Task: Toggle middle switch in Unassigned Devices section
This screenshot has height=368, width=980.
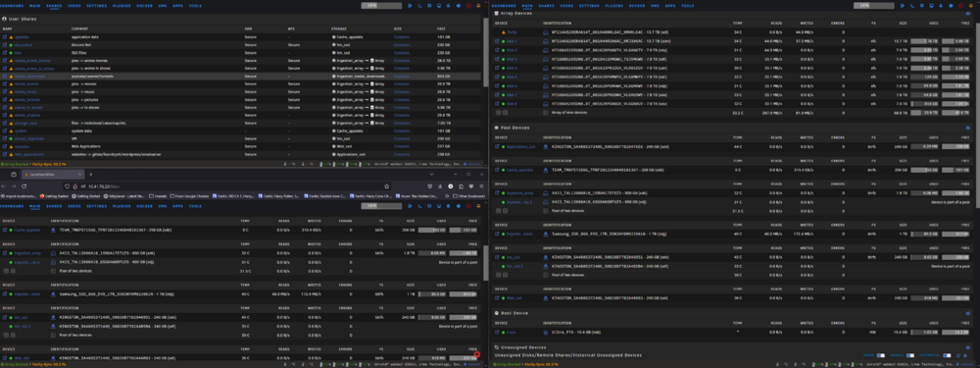Action: point(910,355)
